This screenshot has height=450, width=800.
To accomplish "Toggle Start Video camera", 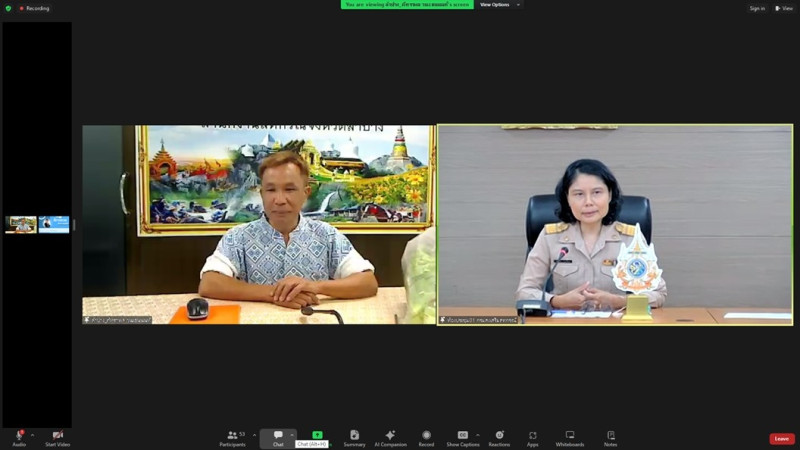I will pos(57,437).
